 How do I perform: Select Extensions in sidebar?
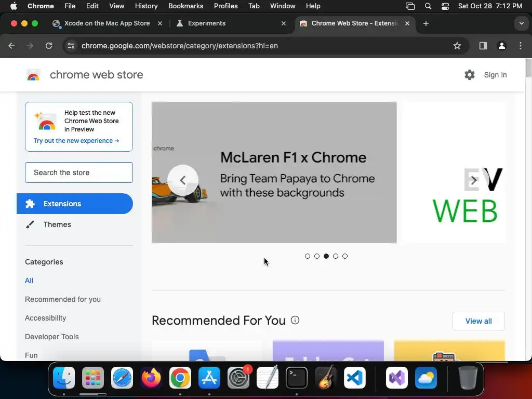[75, 204]
